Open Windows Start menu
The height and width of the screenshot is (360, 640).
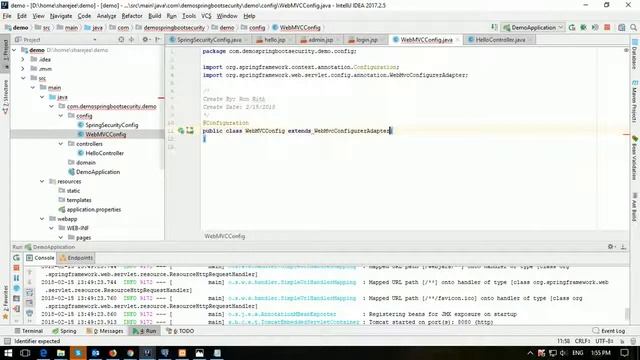(x=8, y=353)
